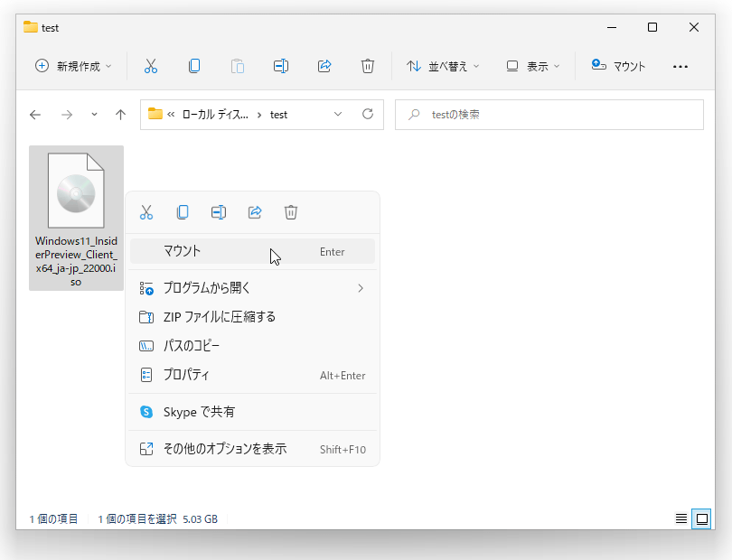This screenshot has width=732, height=560.
Task: Choose プロパティ in the context menu
Action: (252, 375)
